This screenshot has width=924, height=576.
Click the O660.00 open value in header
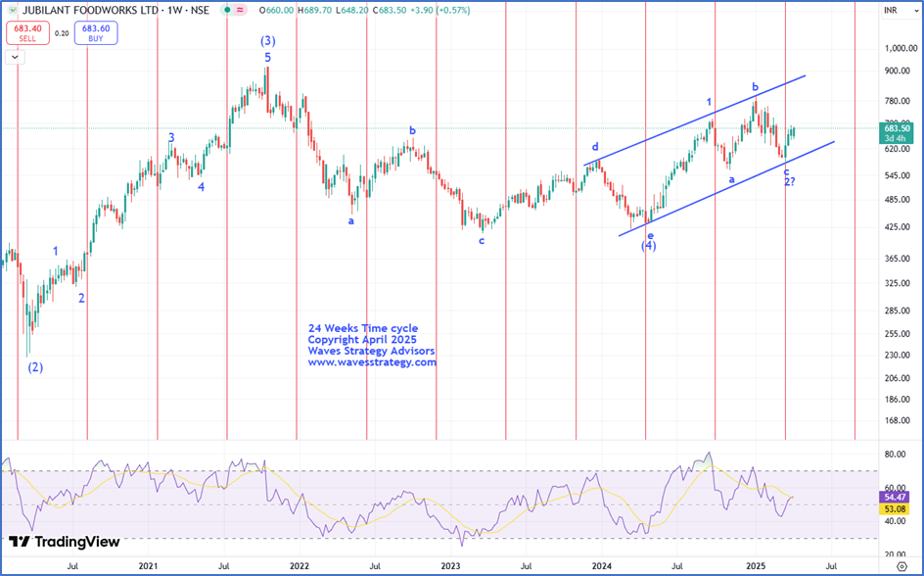[x=277, y=10]
